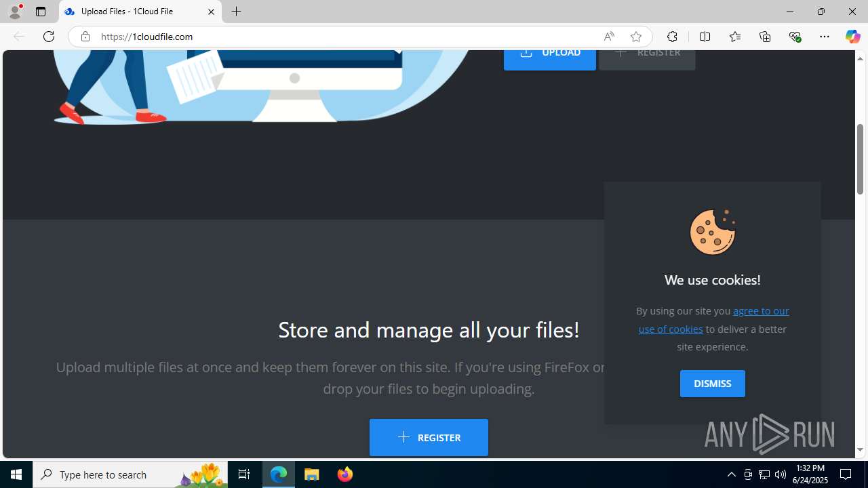Open Read aloud in the address bar
This screenshot has width=868, height=488.
coord(609,37)
